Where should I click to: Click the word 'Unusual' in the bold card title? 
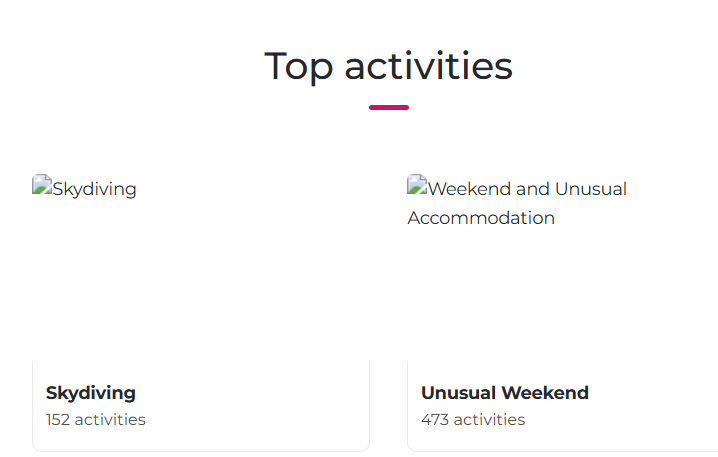(x=460, y=393)
